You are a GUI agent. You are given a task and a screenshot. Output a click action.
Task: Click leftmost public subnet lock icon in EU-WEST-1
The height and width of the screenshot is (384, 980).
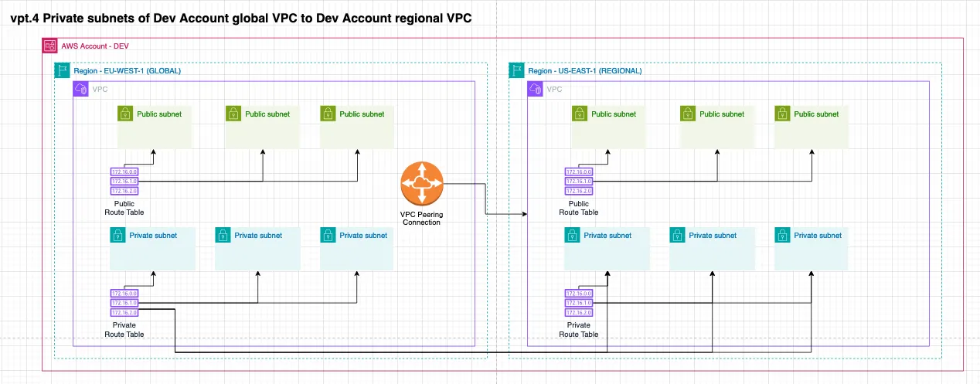[x=125, y=114]
